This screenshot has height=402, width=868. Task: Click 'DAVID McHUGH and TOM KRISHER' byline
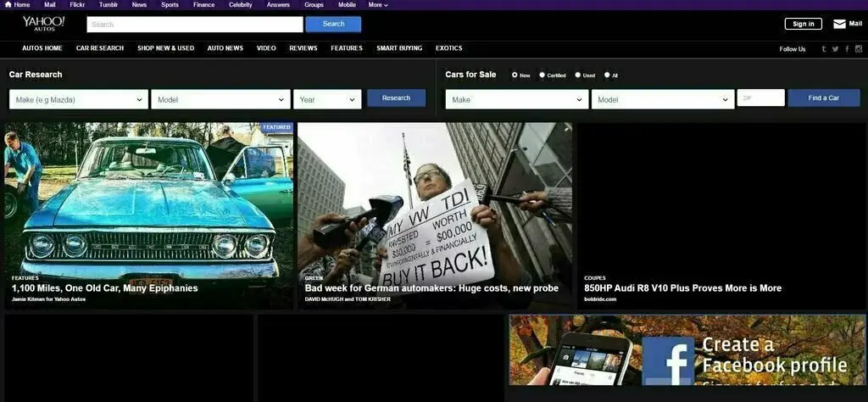click(348, 299)
